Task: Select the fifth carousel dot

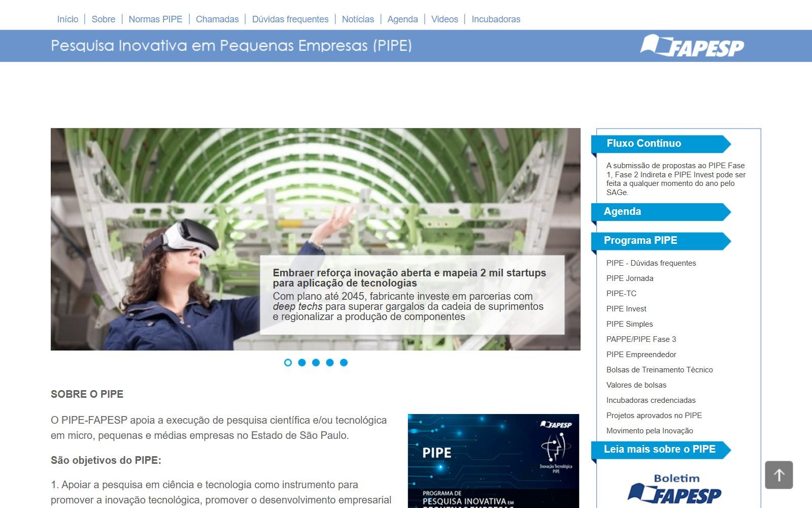Action: pyautogui.click(x=344, y=362)
